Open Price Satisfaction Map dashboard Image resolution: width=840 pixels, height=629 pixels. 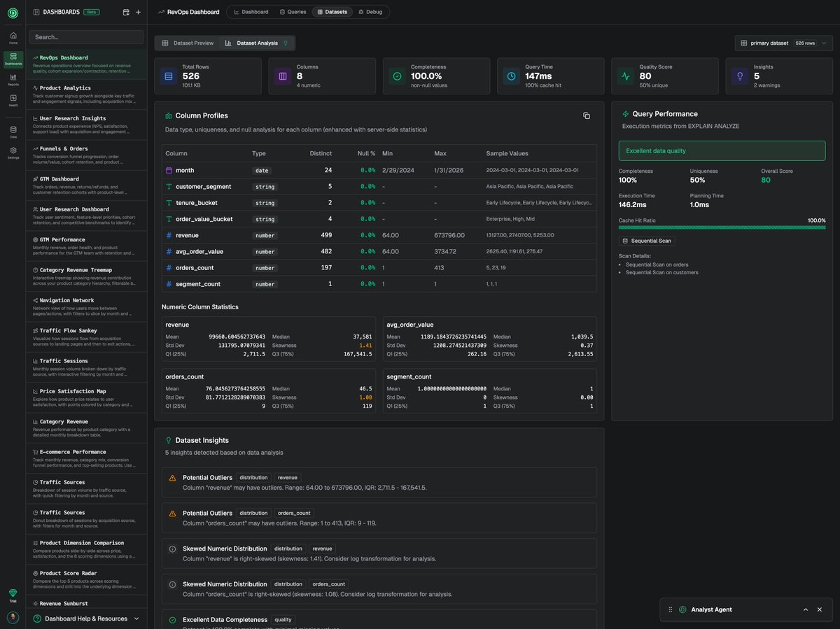(86, 397)
